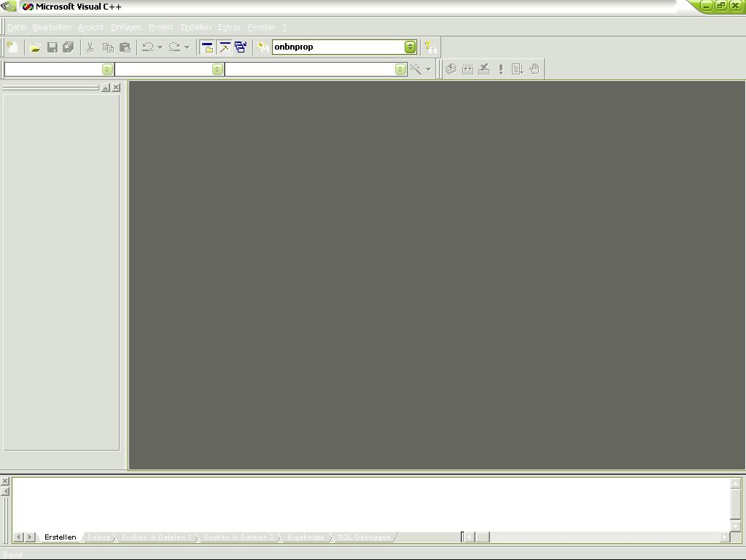
Task: Open the Projekt menu
Action: pos(161,27)
